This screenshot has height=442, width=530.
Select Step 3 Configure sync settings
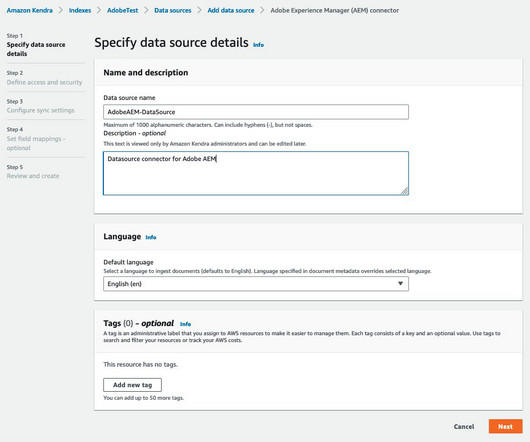pos(41,110)
